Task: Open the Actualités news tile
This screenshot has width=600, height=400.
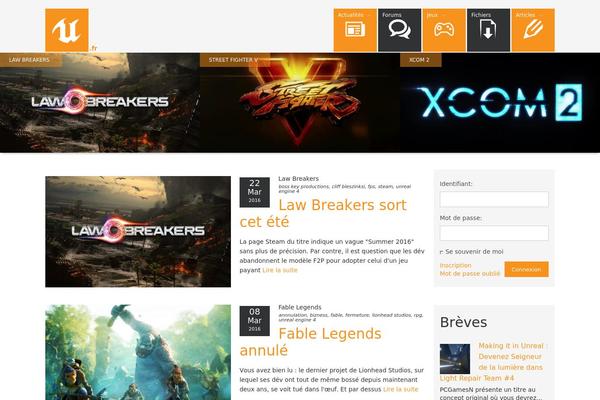Action: [355, 30]
